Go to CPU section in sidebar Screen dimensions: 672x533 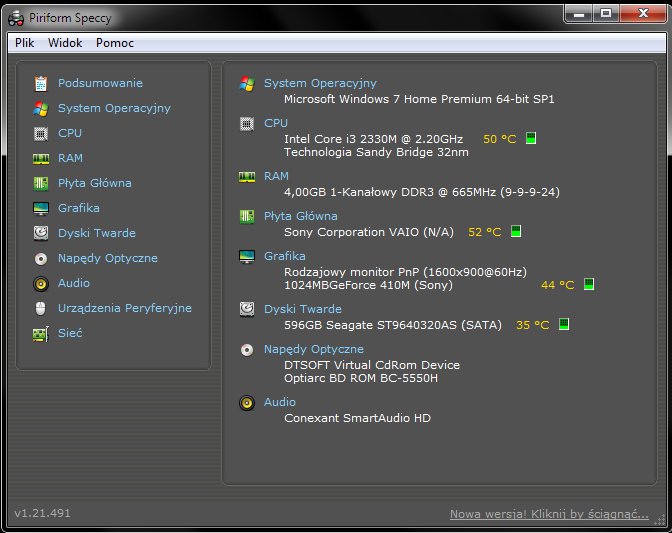(70, 133)
